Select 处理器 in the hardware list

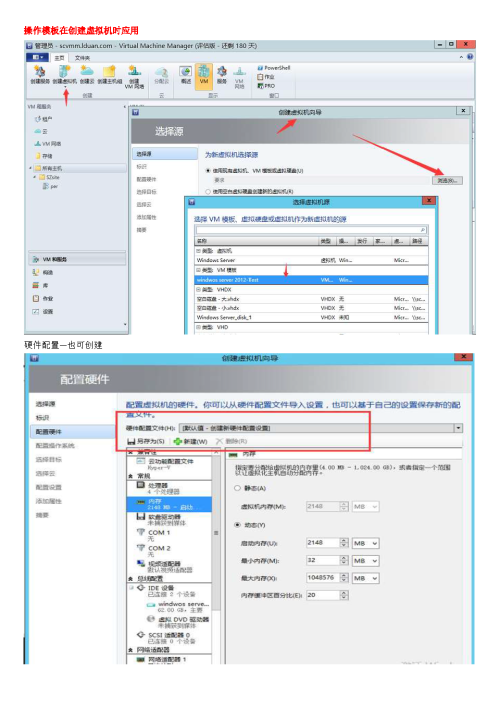coord(169,488)
